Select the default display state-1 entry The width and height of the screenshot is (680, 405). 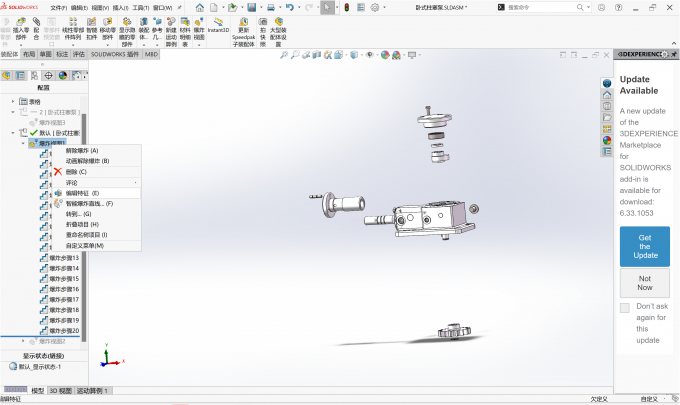click(x=35, y=367)
